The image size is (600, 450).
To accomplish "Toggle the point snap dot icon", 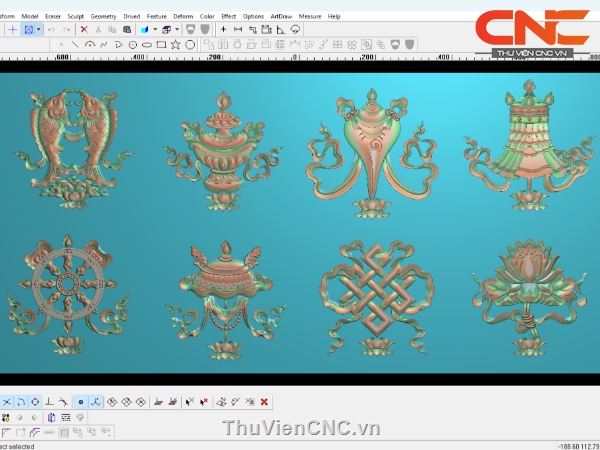I will (x=81, y=402).
